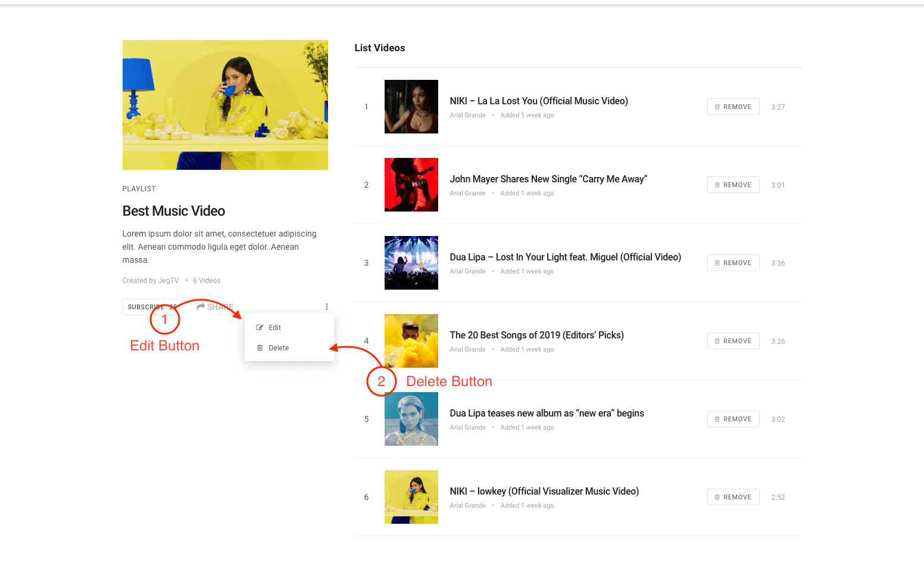
Task: Click the John Mayer red guitar thumbnail
Action: 411,185
